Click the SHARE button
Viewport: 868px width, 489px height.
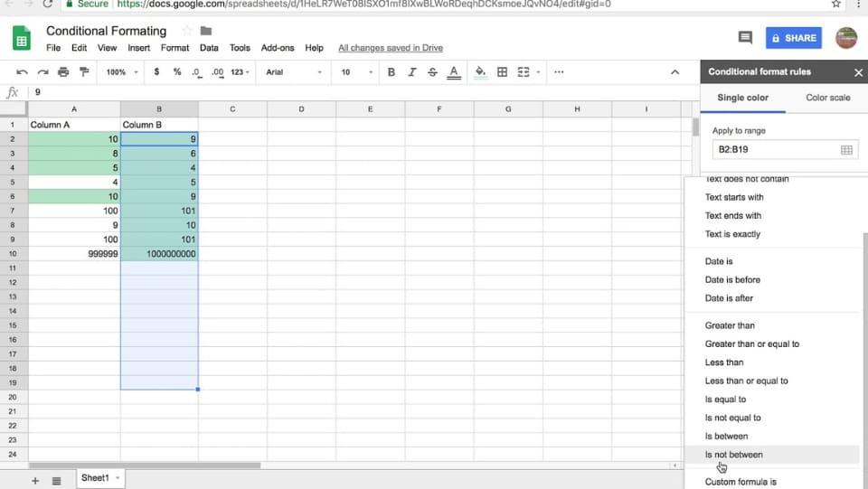pos(793,38)
